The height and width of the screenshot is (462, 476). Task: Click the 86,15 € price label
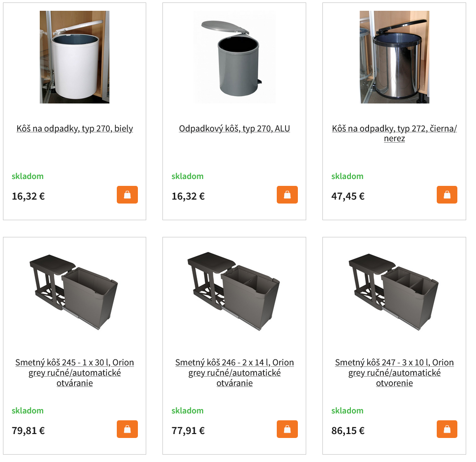(x=348, y=431)
